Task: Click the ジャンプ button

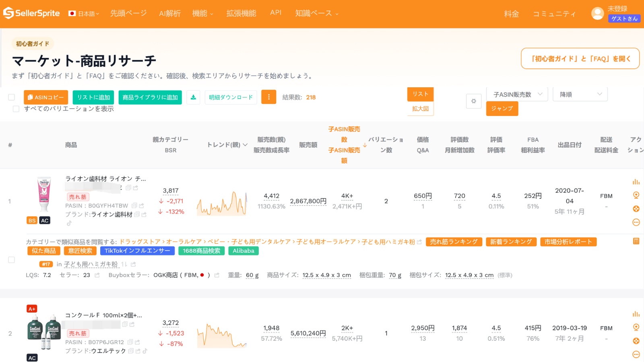Action: (502, 109)
